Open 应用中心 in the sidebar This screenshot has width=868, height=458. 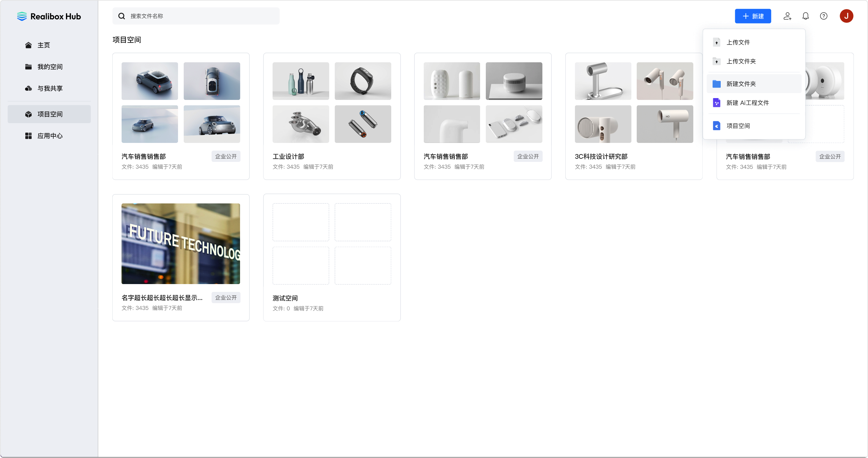pyautogui.click(x=49, y=136)
